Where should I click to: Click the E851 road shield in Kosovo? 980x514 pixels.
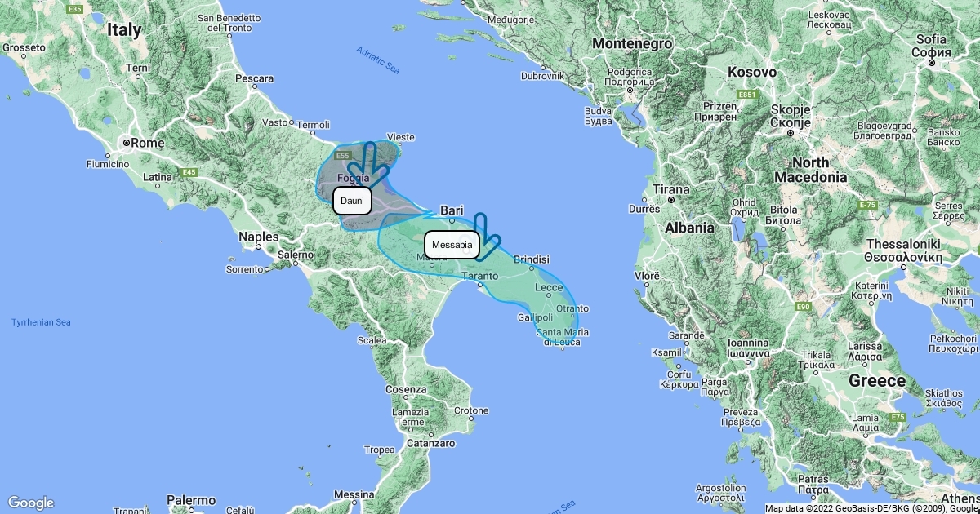(x=747, y=95)
